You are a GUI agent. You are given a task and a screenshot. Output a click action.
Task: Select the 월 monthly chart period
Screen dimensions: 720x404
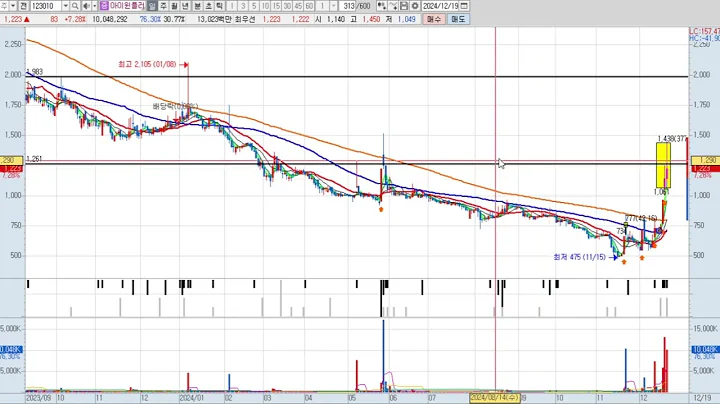point(174,6)
